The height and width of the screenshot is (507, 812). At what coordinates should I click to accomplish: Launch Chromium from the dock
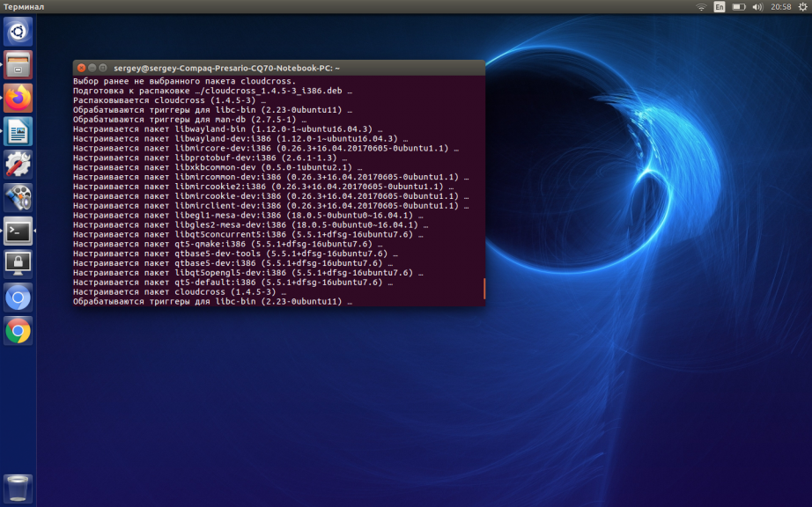click(x=18, y=298)
